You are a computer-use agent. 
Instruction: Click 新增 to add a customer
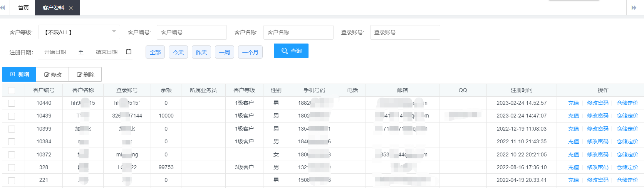pos(19,74)
